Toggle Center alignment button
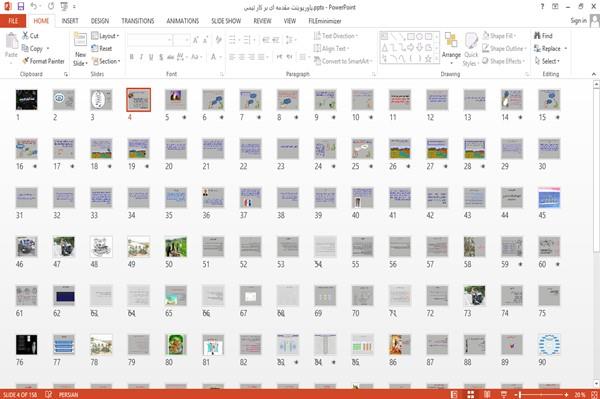600x399 pixels. pyautogui.click(x=242, y=57)
